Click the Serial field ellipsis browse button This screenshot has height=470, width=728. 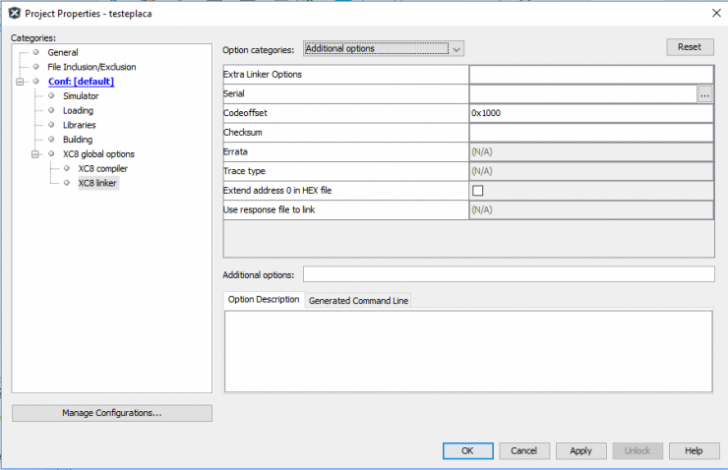click(x=705, y=94)
